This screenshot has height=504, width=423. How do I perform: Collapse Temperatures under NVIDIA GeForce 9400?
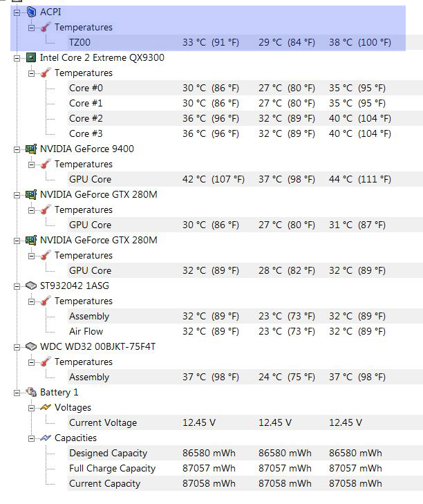click(32, 164)
